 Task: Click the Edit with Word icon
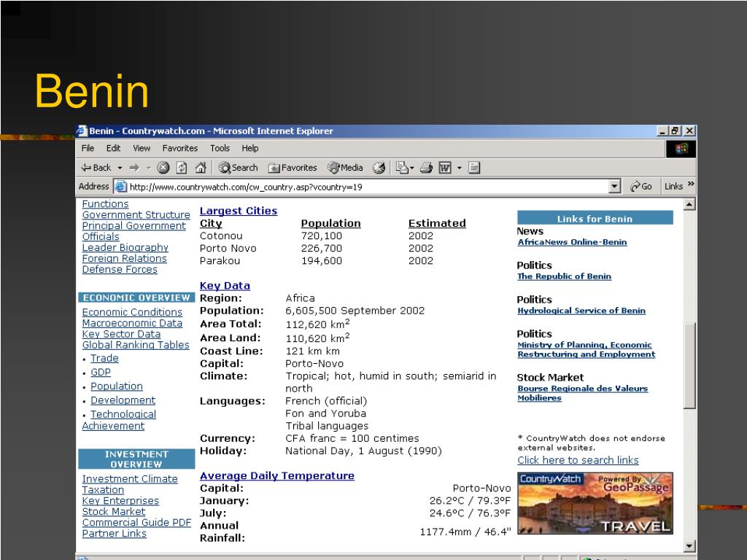445,168
